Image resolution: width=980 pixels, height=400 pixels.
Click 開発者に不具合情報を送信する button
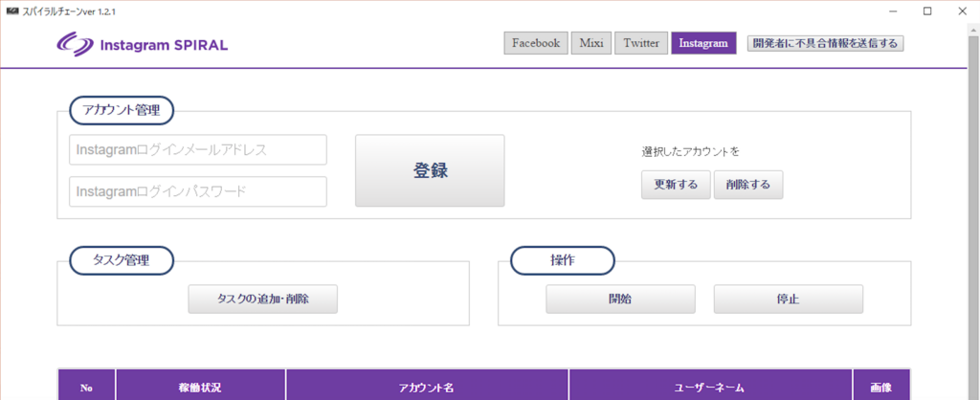826,43
